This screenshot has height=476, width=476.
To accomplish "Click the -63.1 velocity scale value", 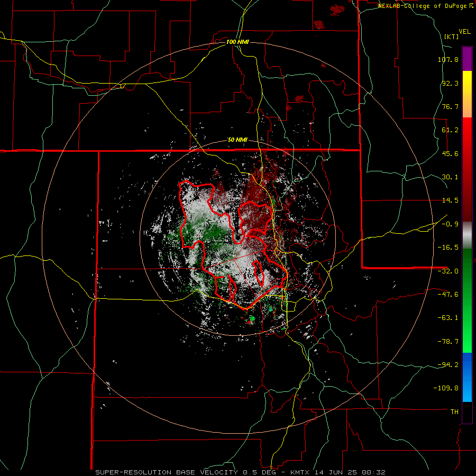I will pyautogui.click(x=448, y=318).
